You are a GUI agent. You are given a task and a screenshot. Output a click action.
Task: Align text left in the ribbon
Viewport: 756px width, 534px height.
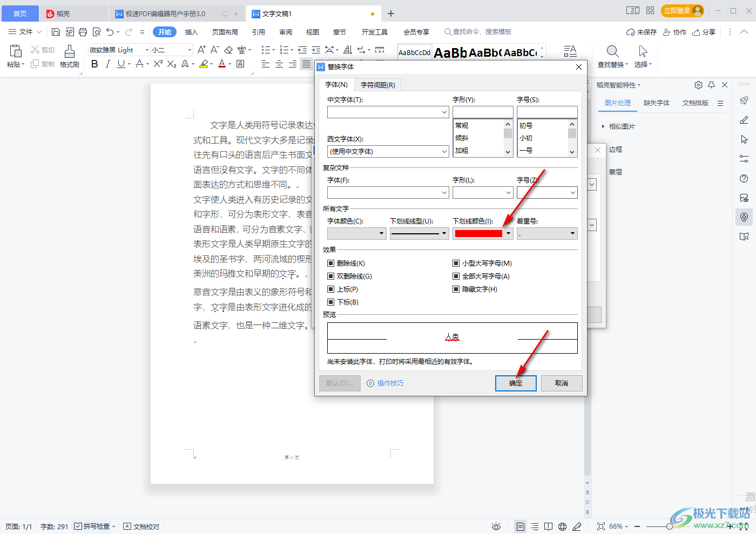click(266, 64)
